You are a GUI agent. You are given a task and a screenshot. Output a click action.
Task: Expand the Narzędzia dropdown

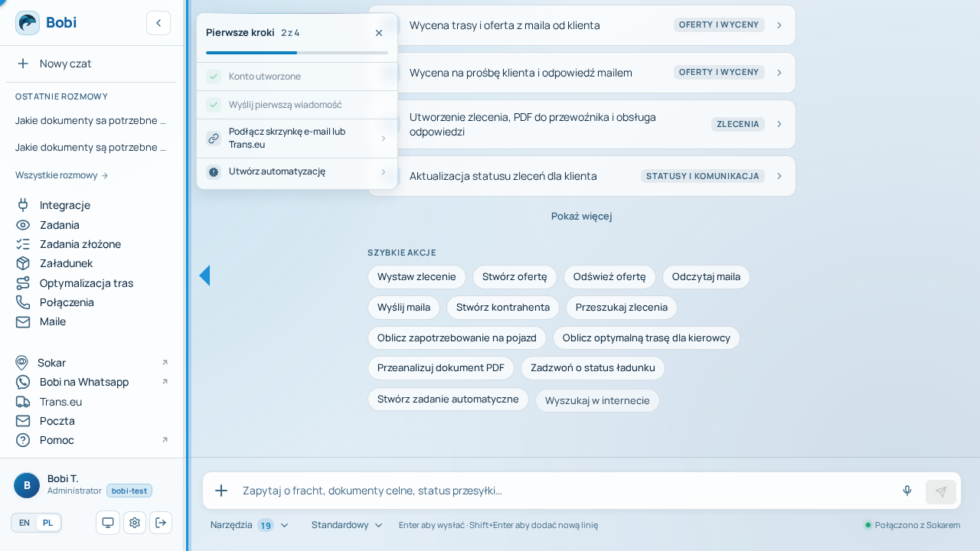click(249, 525)
